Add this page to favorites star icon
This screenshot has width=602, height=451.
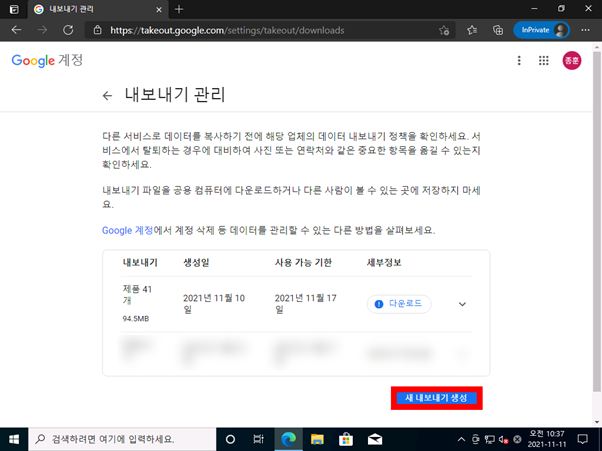pyautogui.click(x=444, y=30)
